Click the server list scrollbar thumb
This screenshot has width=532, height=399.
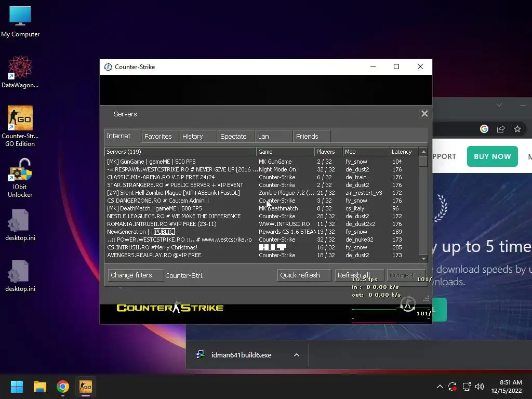click(x=423, y=161)
